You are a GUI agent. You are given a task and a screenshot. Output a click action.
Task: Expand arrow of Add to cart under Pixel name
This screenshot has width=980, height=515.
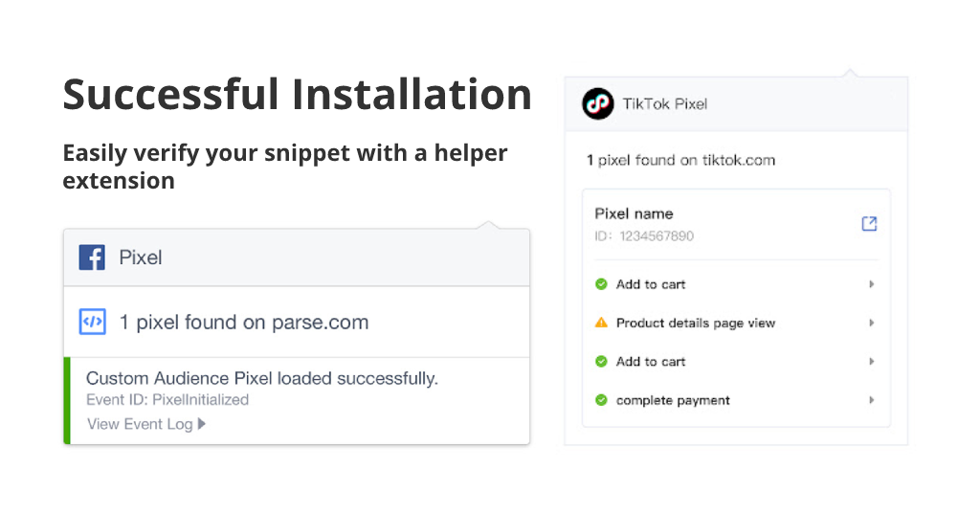pos(871,284)
